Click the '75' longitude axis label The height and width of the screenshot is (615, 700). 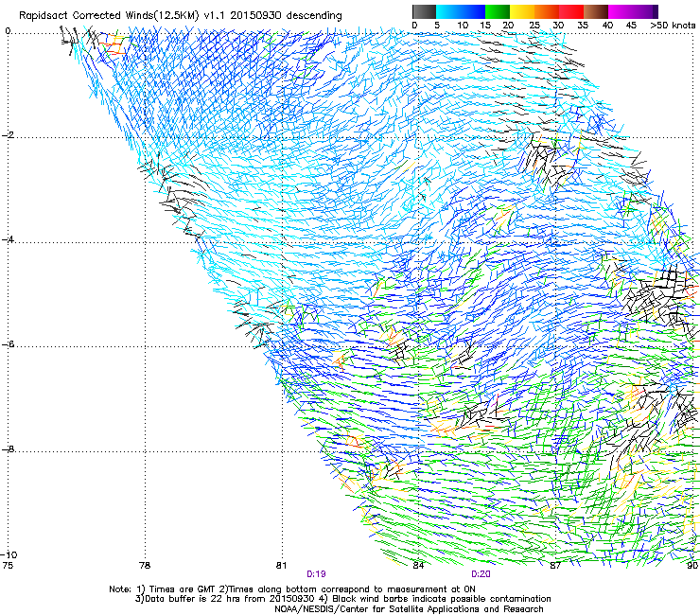pos(8,566)
